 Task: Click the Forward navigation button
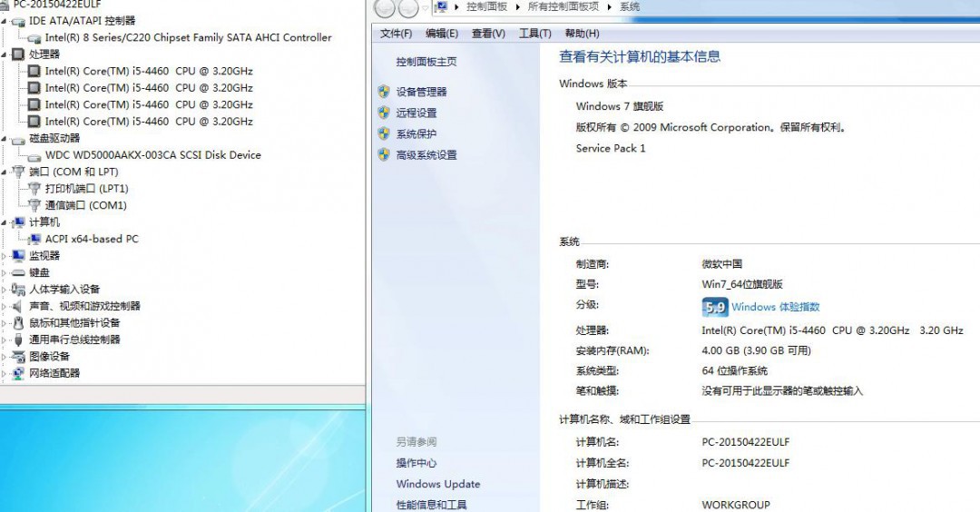pos(408,8)
